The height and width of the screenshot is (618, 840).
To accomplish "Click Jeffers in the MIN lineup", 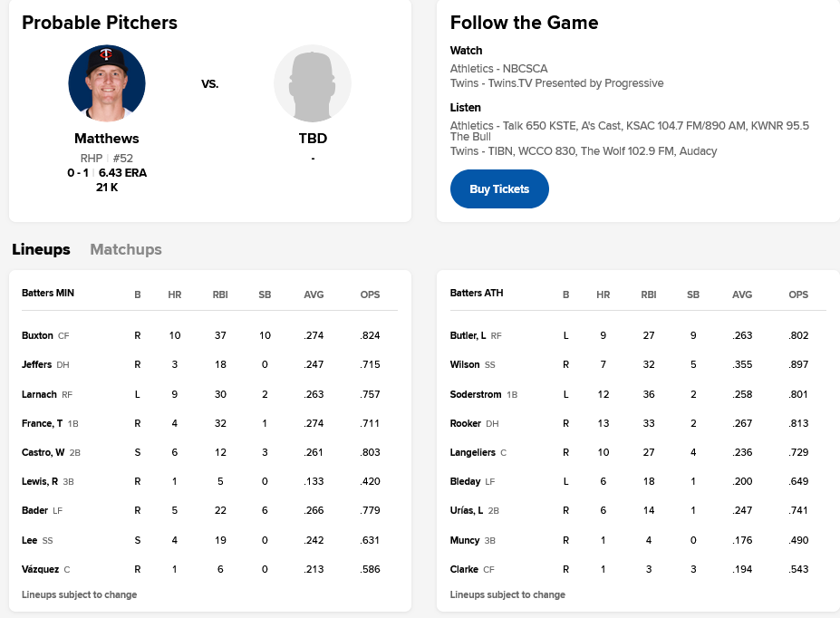I will click(x=37, y=364).
